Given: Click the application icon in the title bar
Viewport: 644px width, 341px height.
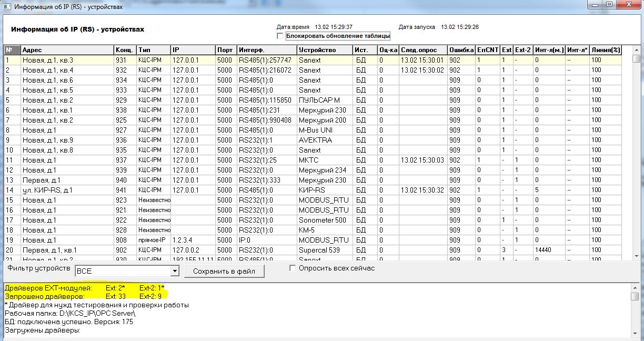Looking at the screenshot, I should (6, 7).
